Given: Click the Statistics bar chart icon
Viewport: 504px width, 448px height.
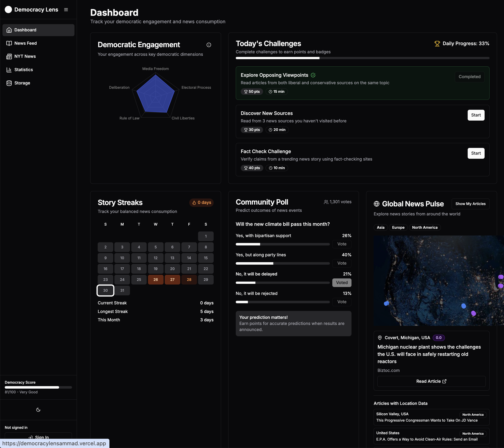Looking at the screenshot, I should [9, 70].
